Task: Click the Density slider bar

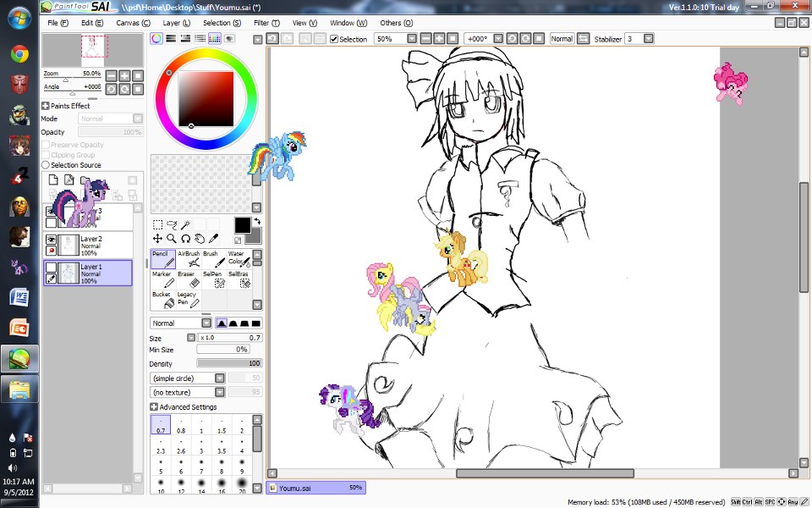Action: pyautogui.click(x=229, y=363)
